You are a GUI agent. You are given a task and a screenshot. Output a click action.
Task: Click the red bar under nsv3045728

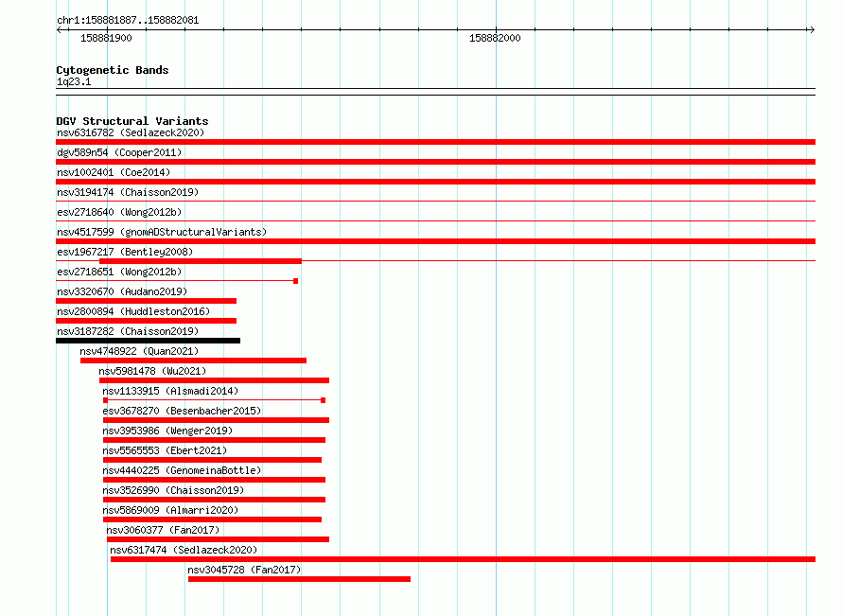point(299,579)
